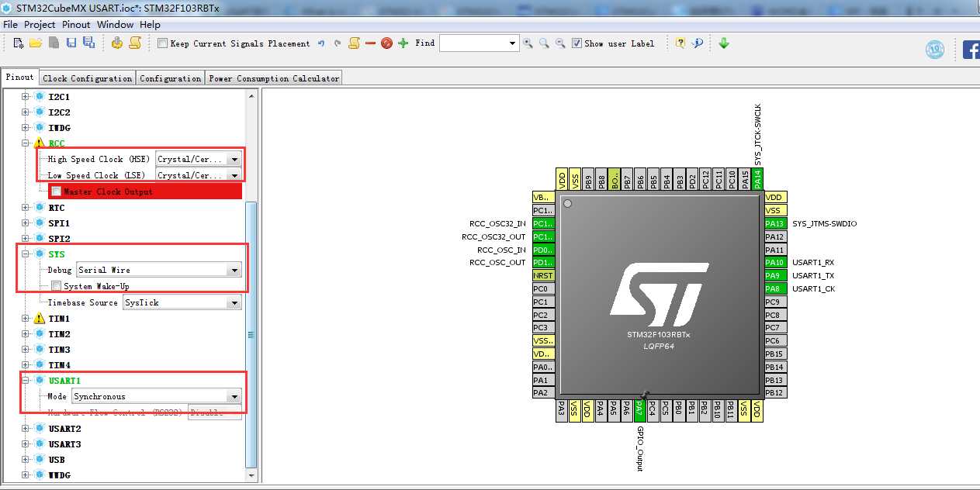
Task: Click the NRST pin on chip
Action: (x=543, y=275)
